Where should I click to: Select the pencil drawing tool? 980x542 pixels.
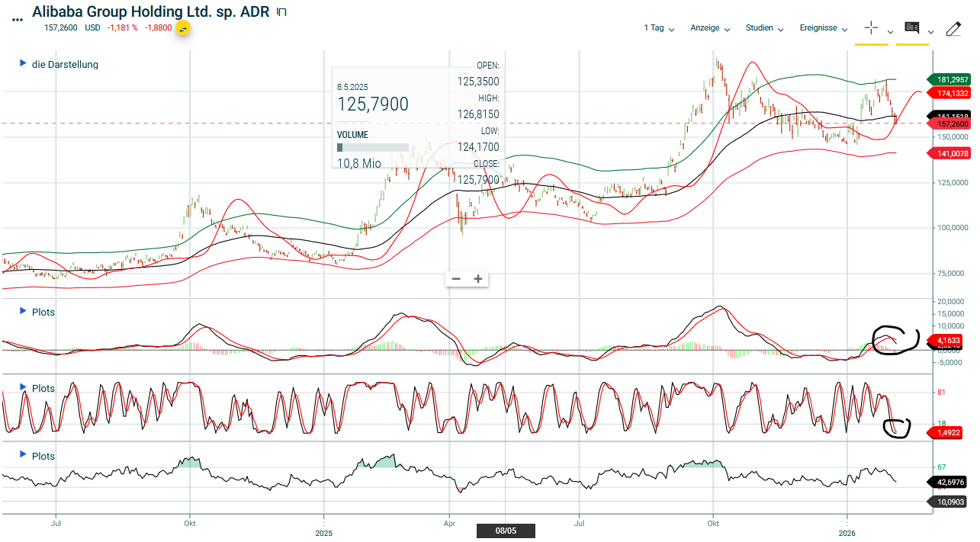[x=953, y=29]
